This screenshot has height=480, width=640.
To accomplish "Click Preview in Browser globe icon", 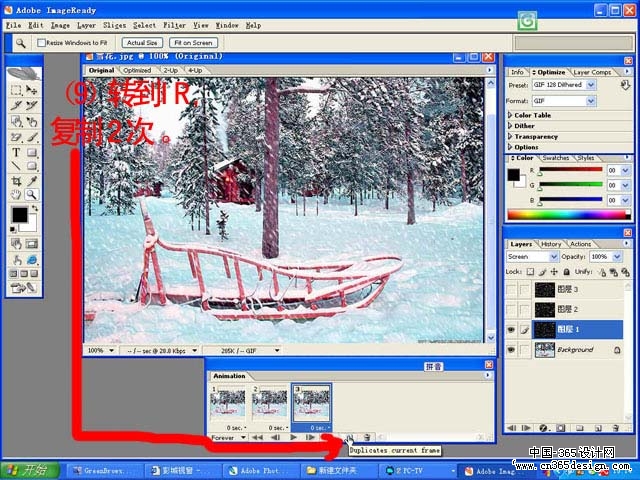I will coord(32,260).
